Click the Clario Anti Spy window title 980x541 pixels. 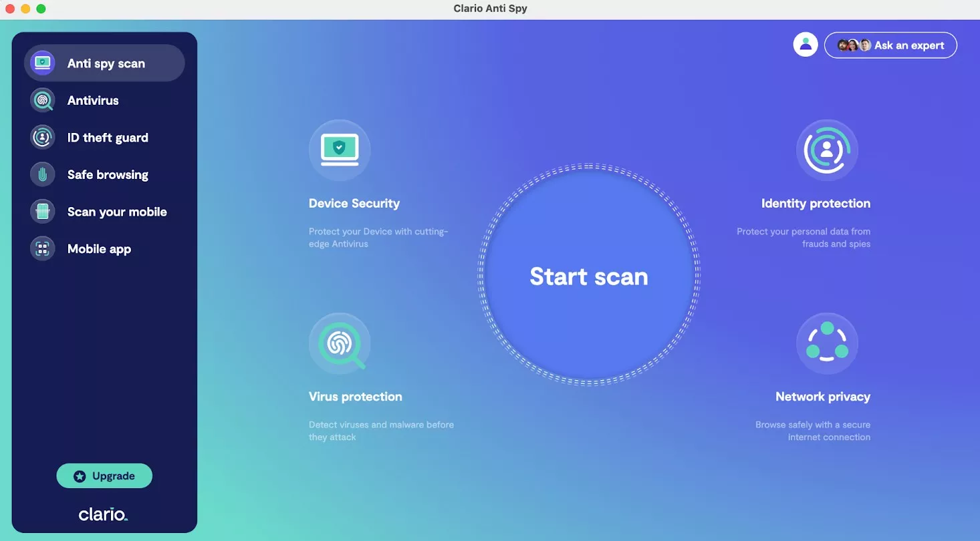coord(490,9)
